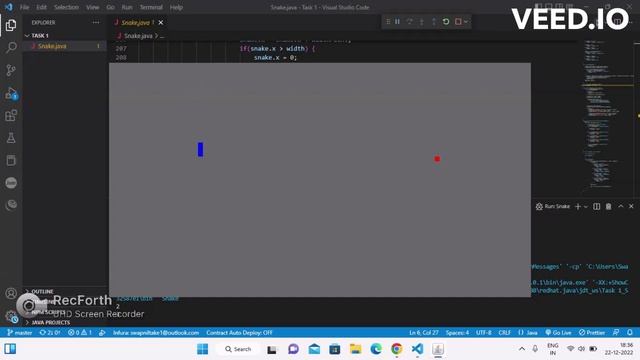Create a new terminal with plus icon

(578, 207)
